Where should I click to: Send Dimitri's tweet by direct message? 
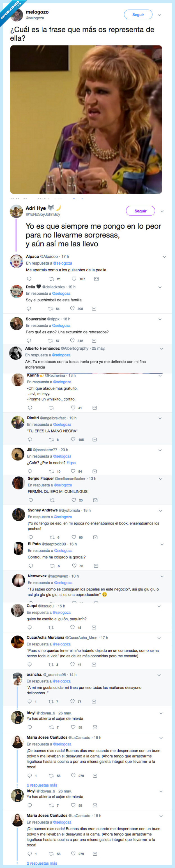(x=95, y=439)
